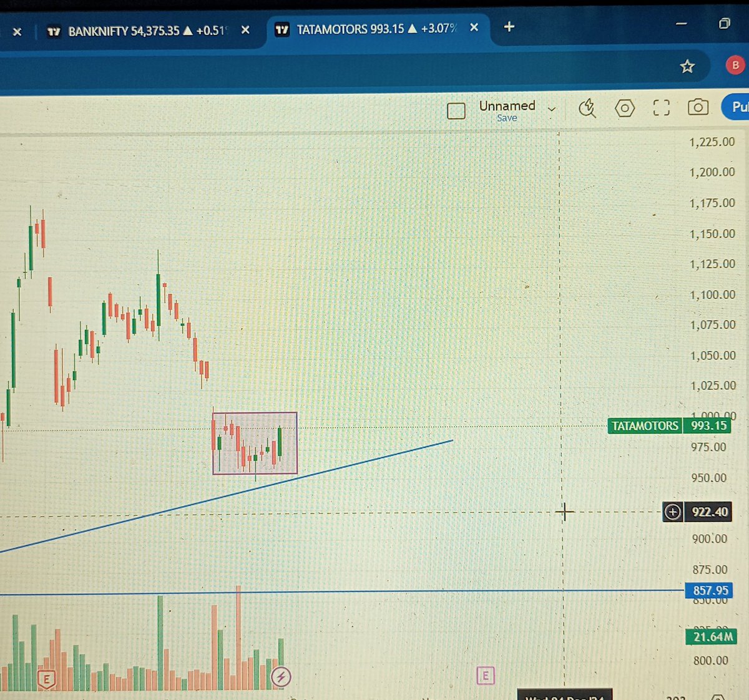Image resolution: width=749 pixels, height=700 pixels.
Task: Select the shaded rectangle drawing on chart
Action: 255,443
